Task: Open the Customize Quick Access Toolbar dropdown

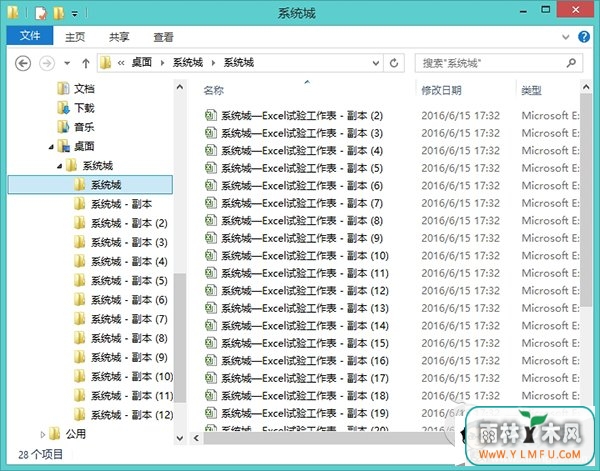Action: tap(75, 14)
